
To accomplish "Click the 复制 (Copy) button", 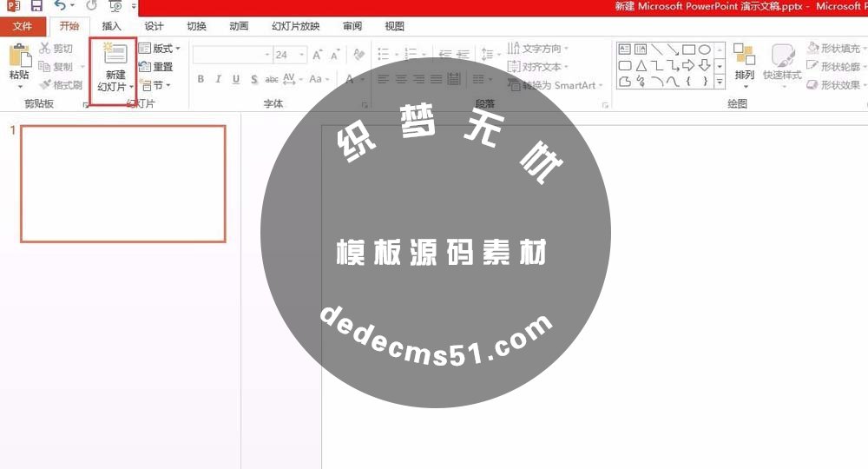I will (x=56, y=67).
